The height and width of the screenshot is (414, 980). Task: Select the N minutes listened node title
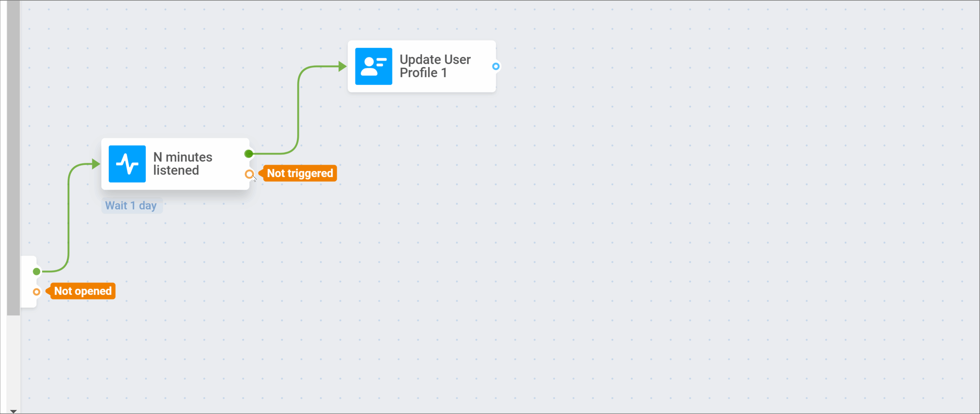pos(183,164)
